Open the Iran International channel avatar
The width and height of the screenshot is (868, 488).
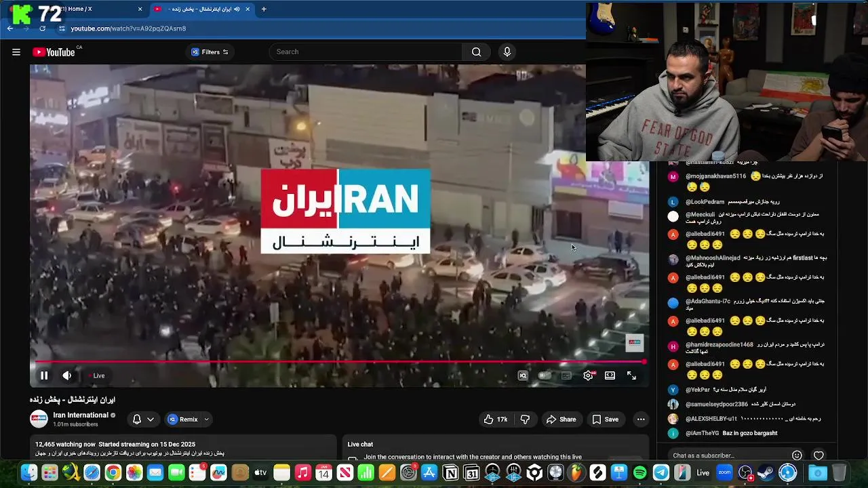[39, 419]
